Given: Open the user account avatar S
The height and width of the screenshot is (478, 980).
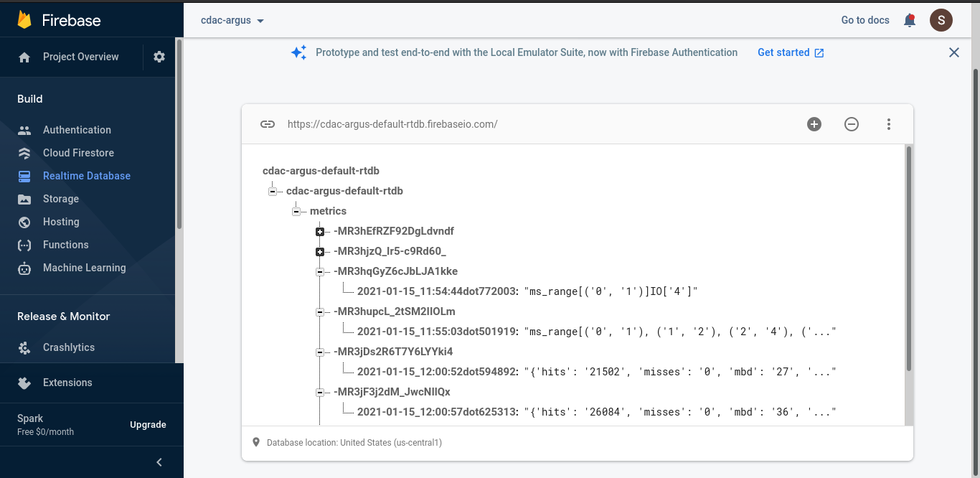Looking at the screenshot, I should coord(941,20).
